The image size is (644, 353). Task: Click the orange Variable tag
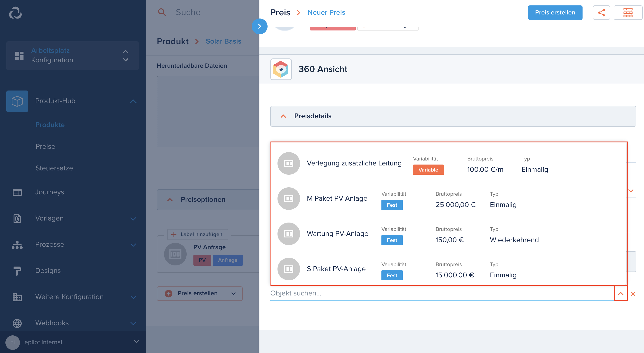(428, 170)
